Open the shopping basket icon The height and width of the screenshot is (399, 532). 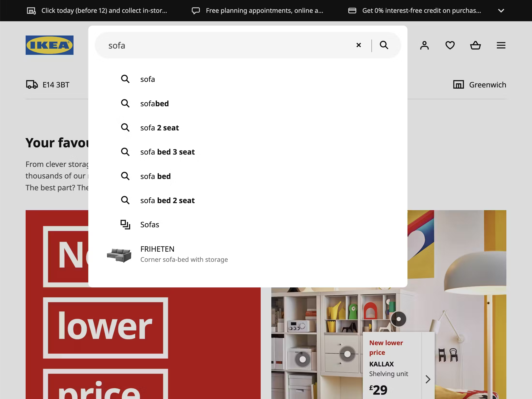(475, 45)
